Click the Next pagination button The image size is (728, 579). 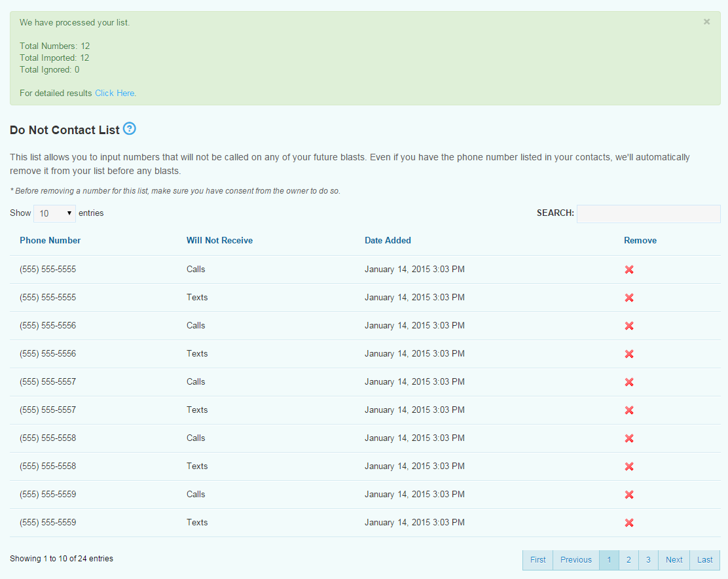click(674, 560)
